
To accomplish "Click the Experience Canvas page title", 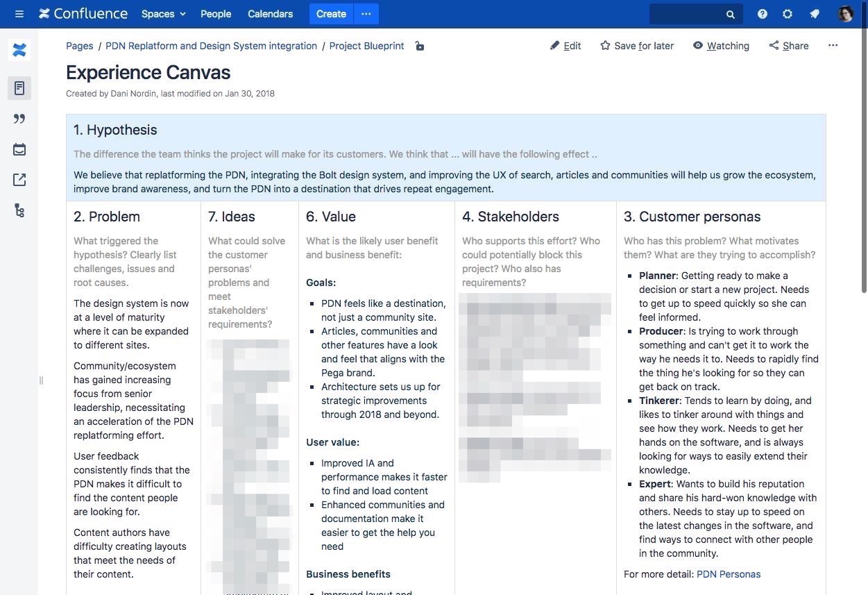I will pos(148,72).
